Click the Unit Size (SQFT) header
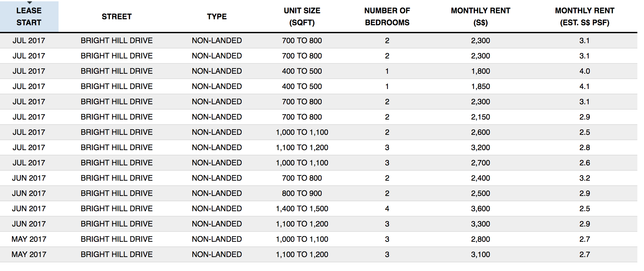Viewport: 644px width, 271px height. [x=302, y=17]
